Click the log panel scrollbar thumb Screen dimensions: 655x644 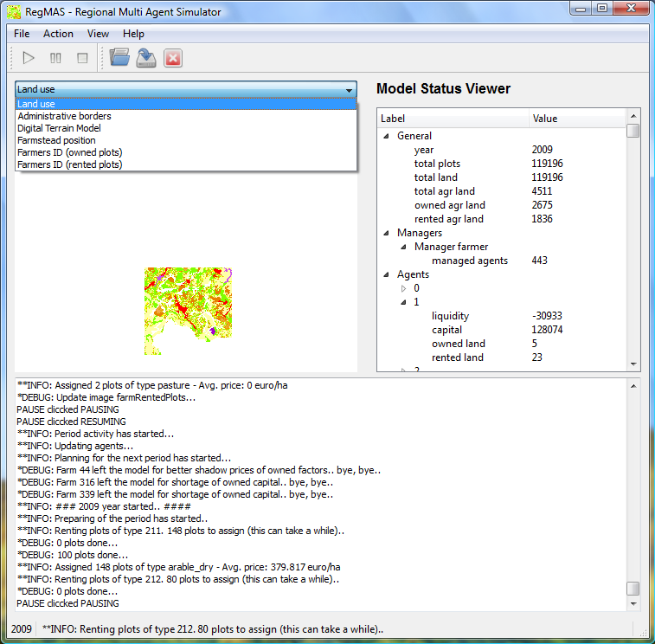pyautogui.click(x=633, y=589)
